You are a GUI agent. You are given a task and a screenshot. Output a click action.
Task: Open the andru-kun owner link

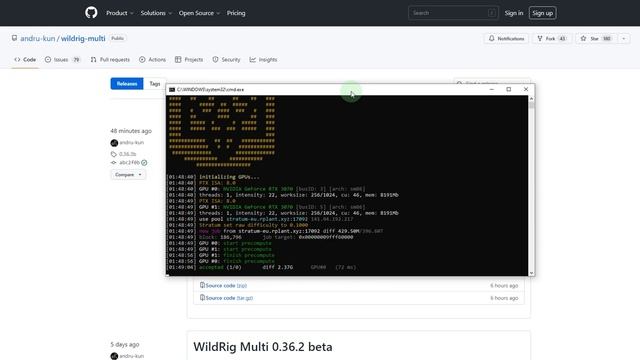(38, 38)
